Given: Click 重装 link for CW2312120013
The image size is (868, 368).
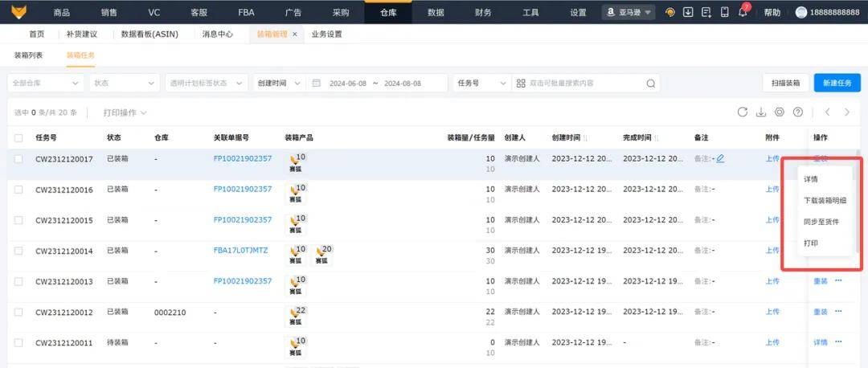Looking at the screenshot, I should click(821, 281).
